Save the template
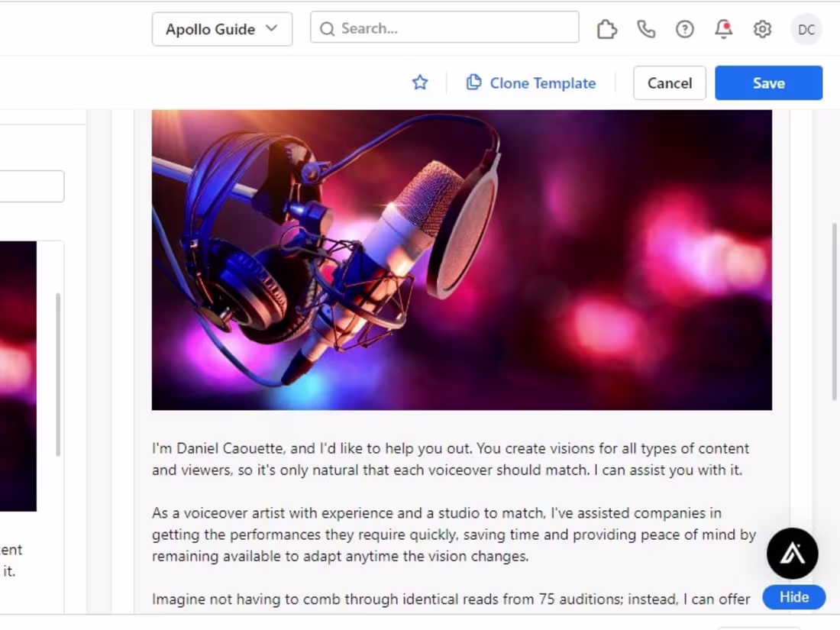This screenshot has height=630, width=840. coord(768,82)
